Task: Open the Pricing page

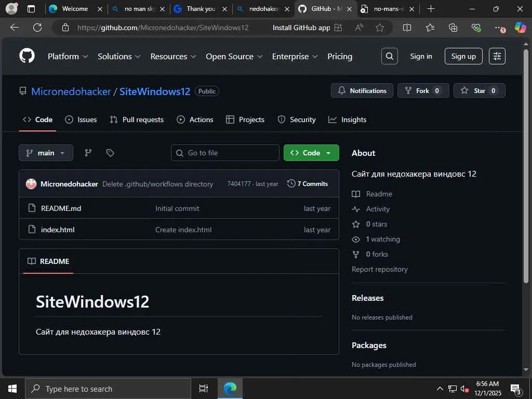Action: (340, 56)
